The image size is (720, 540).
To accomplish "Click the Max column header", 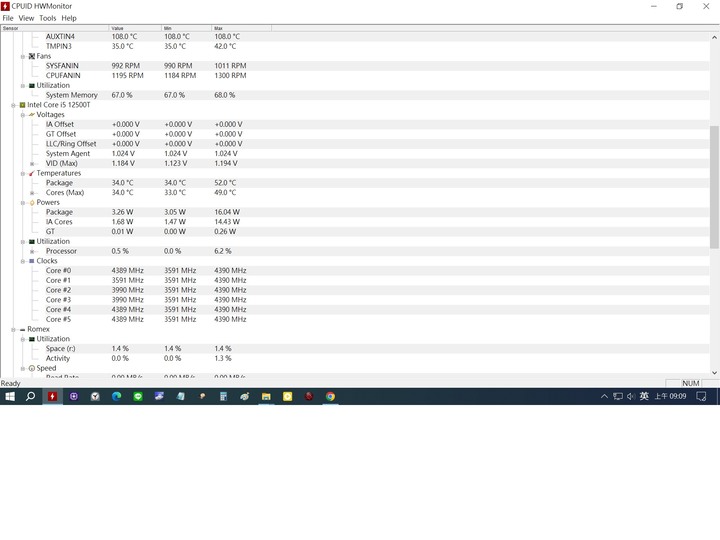I will pyautogui.click(x=242, y=28).
